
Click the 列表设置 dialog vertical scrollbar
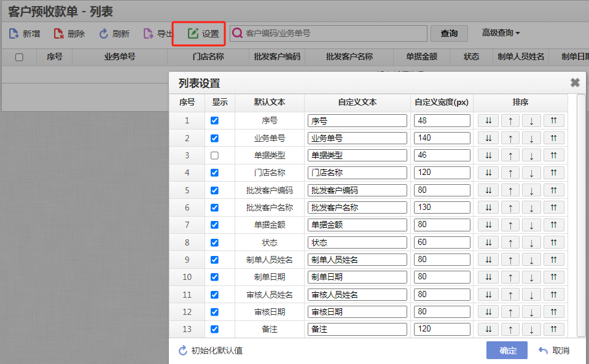[x=581, y=215]
